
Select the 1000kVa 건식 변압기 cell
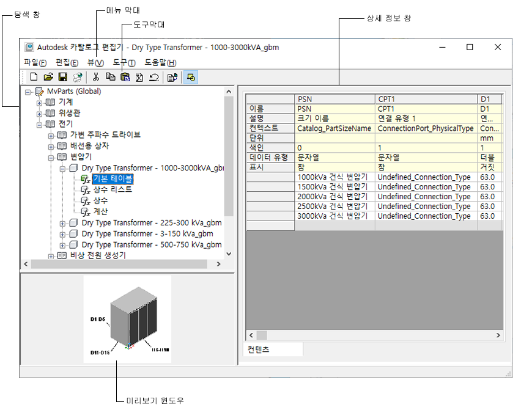click(334, 177)
